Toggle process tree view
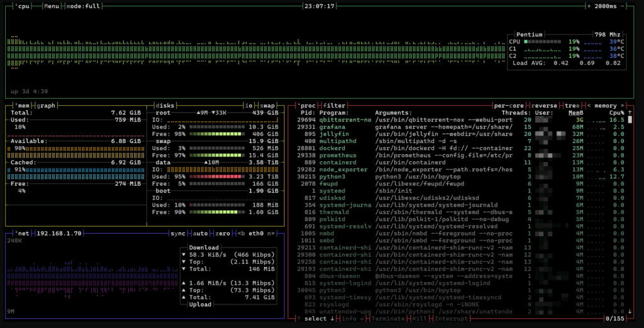This screenshot has width=644, height=328. [x=572, y=106]
